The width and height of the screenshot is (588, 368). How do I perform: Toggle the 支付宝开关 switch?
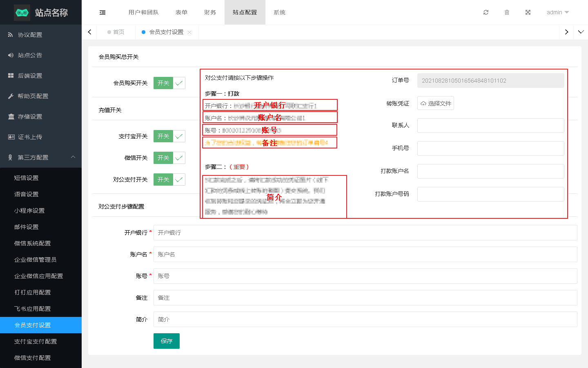coord(169,136)
